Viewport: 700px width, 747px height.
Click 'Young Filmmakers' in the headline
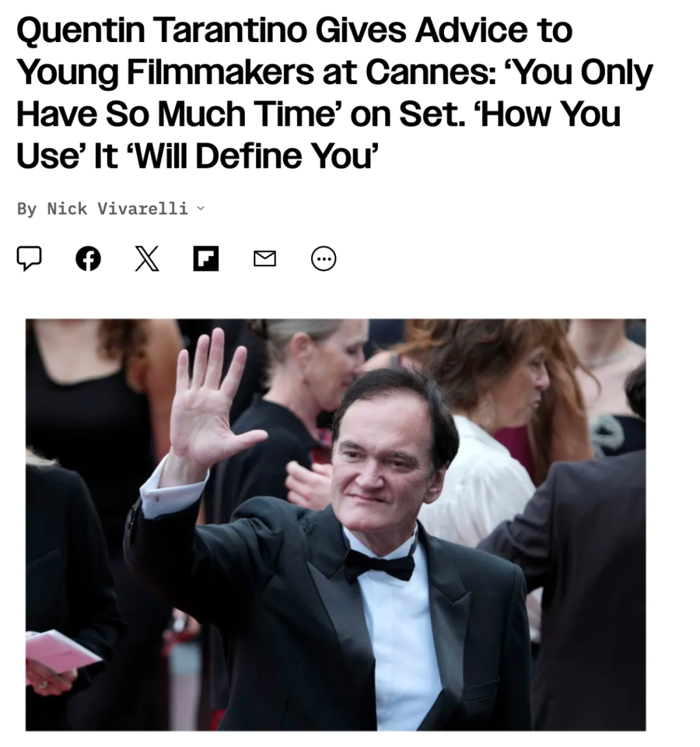(x=165, y=73)
